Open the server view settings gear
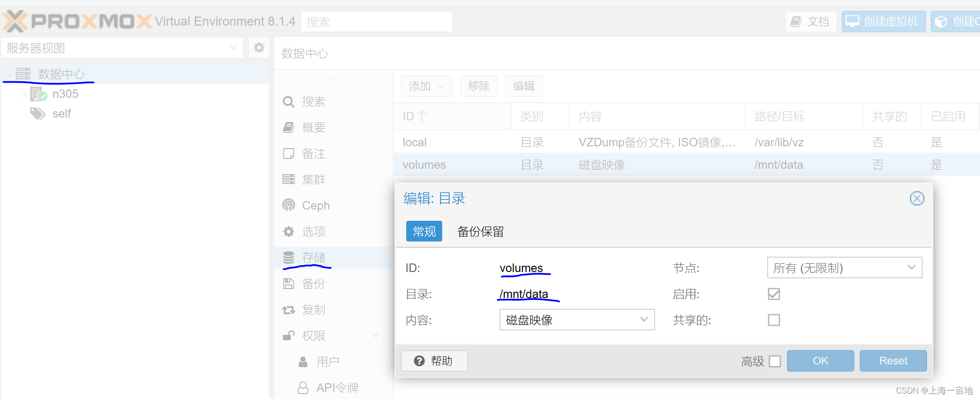Screen dimensions: 980x399 pyautogui.click(x=259, y=48)
